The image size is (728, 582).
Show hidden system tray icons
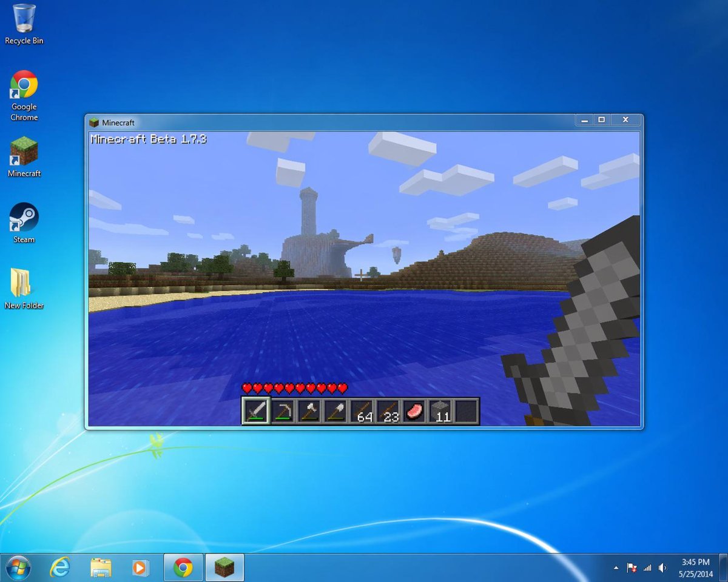[x=616, y=568]
